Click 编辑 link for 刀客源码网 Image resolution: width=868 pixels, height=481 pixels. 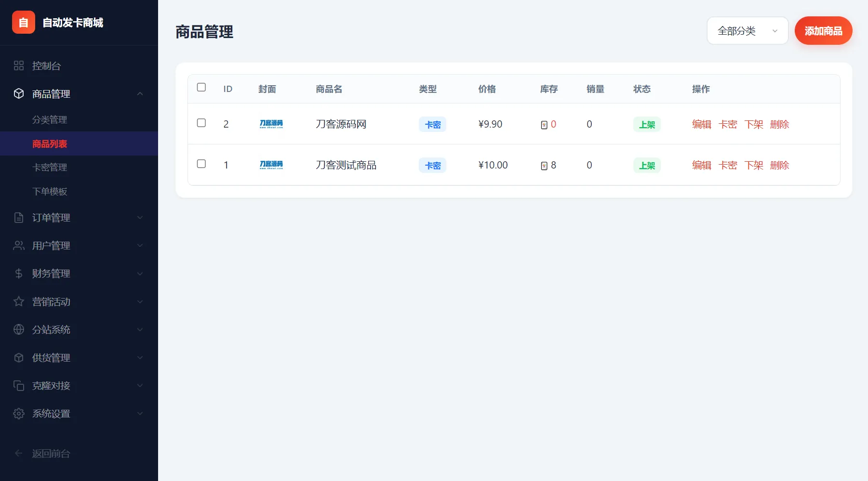click(x=701, y=124)
